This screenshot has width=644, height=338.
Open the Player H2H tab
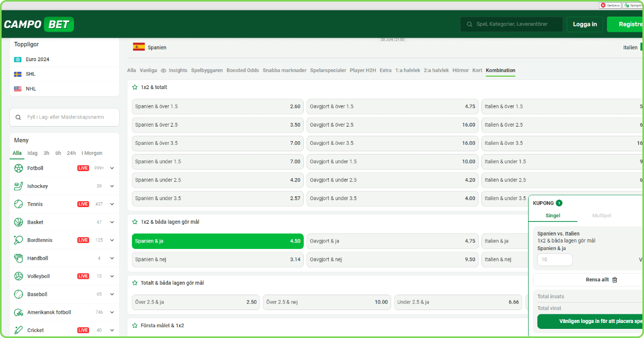click(x=363, y=70)
